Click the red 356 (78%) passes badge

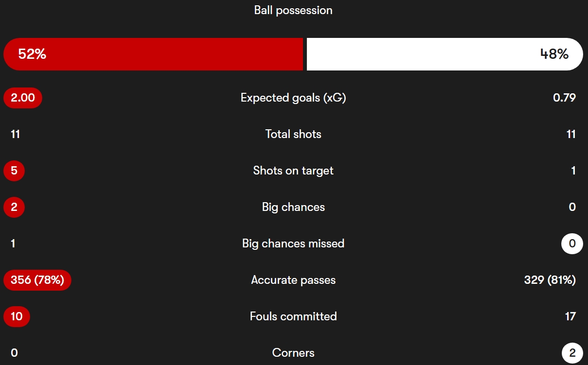pyautogui.click(x=37, y=280)
